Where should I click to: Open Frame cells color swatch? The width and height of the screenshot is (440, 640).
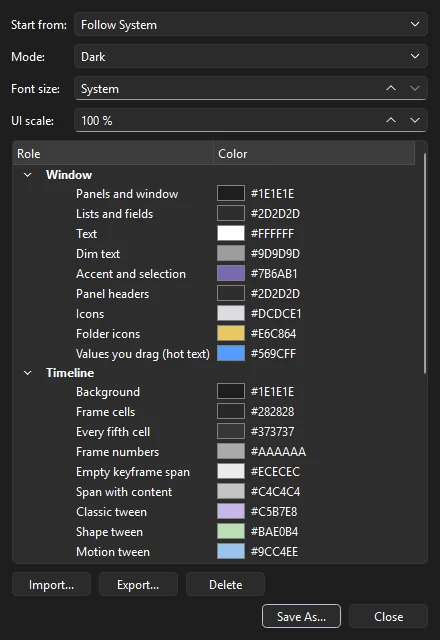click(x=231, y=411)
